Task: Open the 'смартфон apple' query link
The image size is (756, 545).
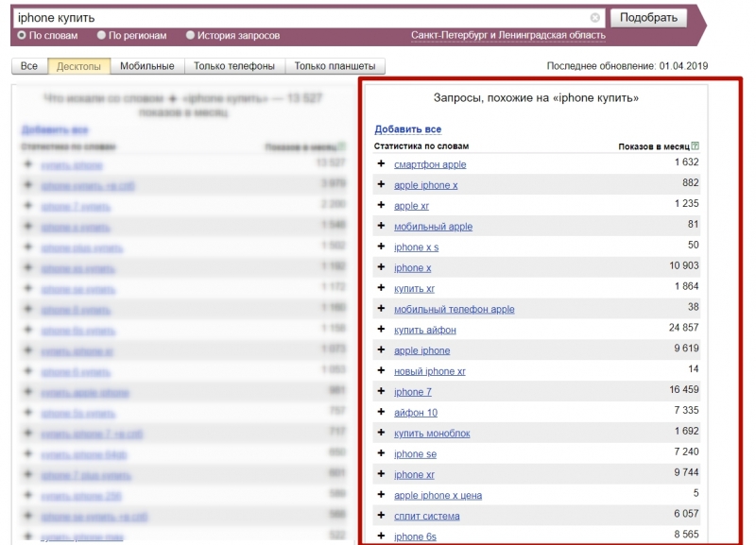Action: coord(430,164)
